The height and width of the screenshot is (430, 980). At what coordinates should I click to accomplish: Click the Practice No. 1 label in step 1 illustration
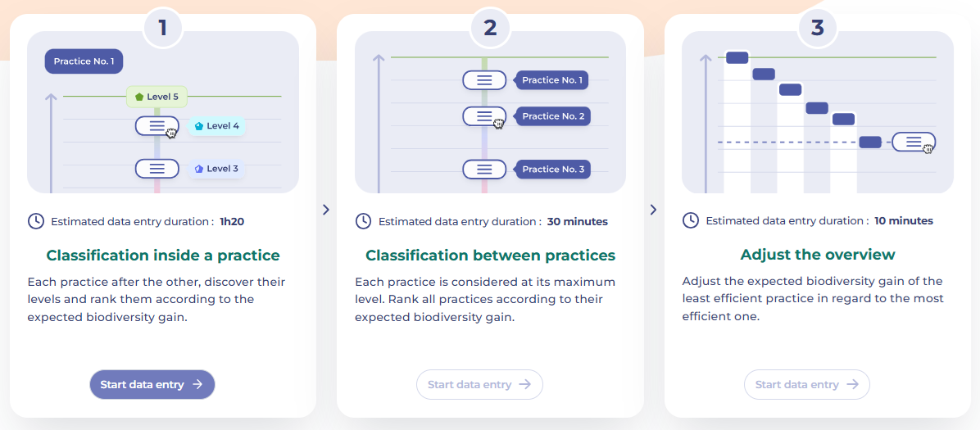pos(84,61)
